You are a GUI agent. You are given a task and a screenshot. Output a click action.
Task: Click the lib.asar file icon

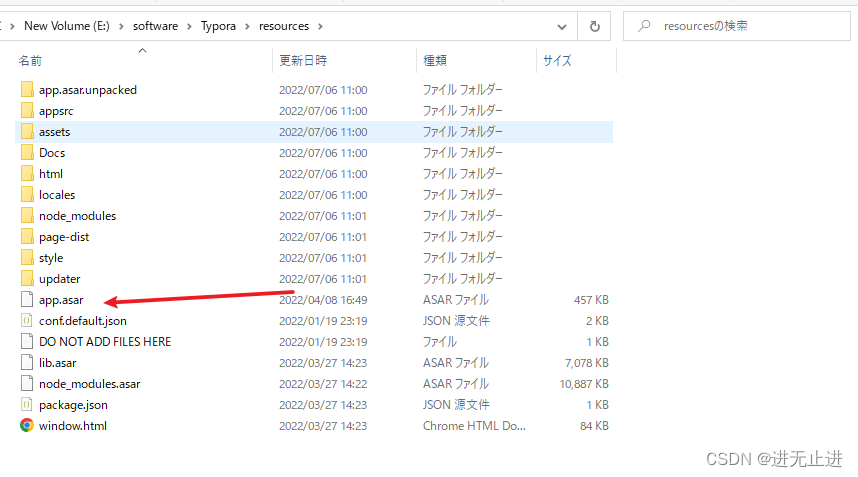point(27,362)
